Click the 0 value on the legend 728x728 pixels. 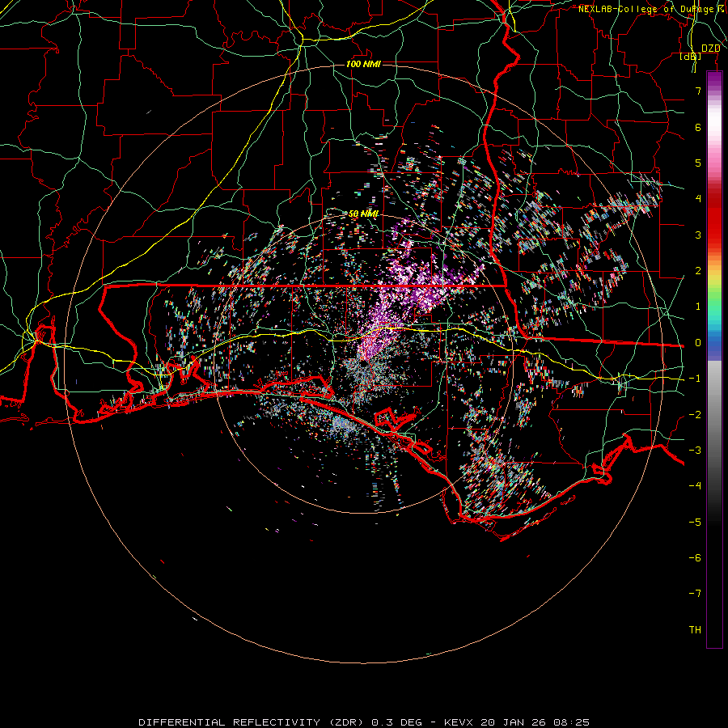click(x=698, y=343)
